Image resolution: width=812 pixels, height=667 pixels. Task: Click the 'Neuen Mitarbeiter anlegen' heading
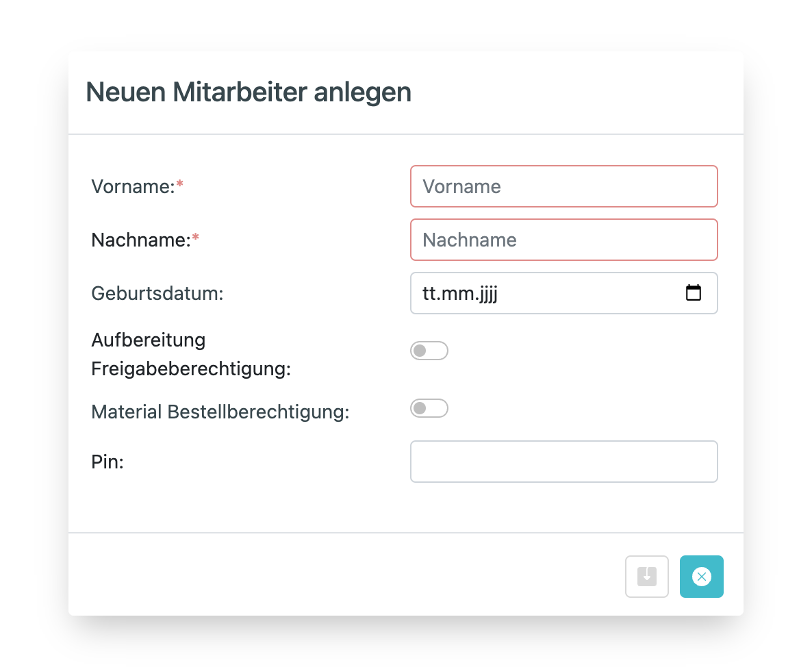249,92
